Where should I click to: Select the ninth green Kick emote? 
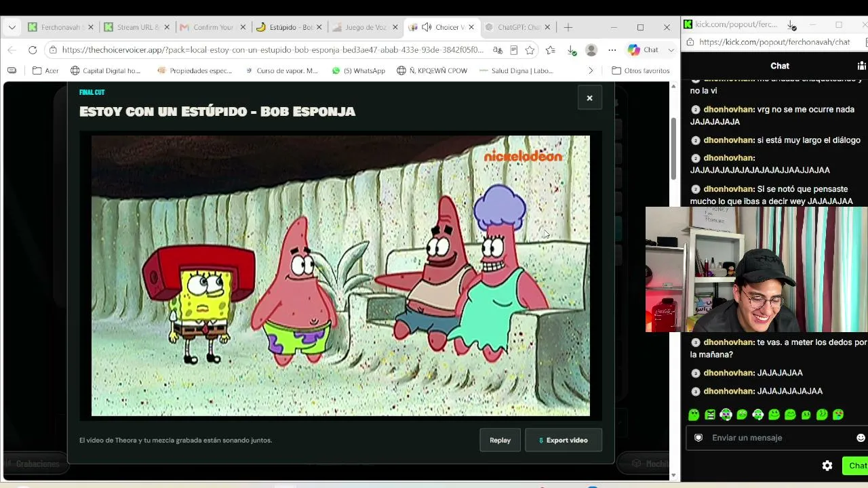pos(822,415)
